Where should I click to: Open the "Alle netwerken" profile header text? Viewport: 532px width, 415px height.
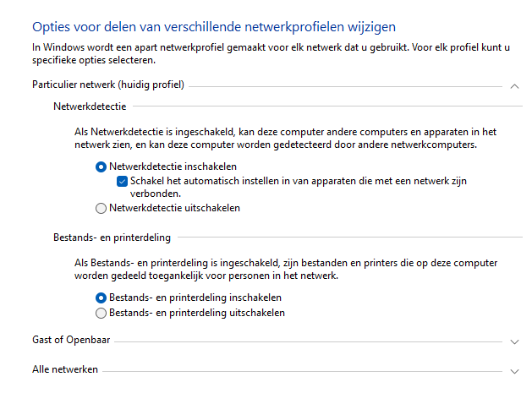click(x=65, y=369)
